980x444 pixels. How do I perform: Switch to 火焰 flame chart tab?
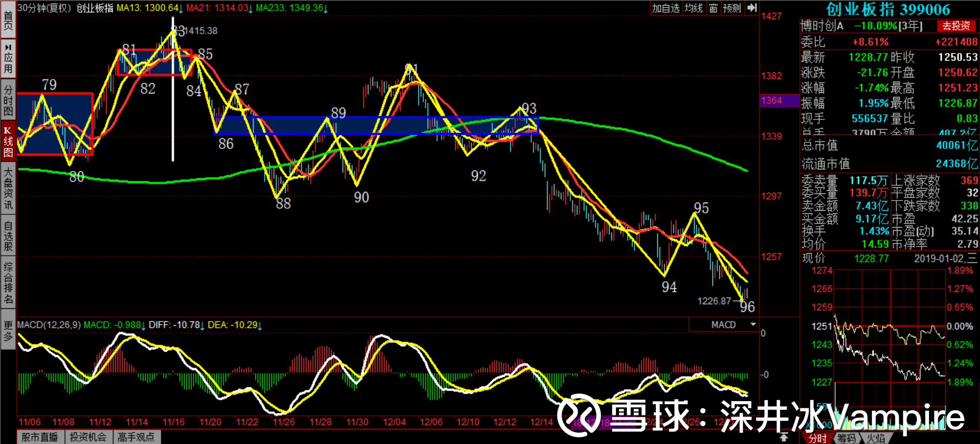(x=876, y=438)
